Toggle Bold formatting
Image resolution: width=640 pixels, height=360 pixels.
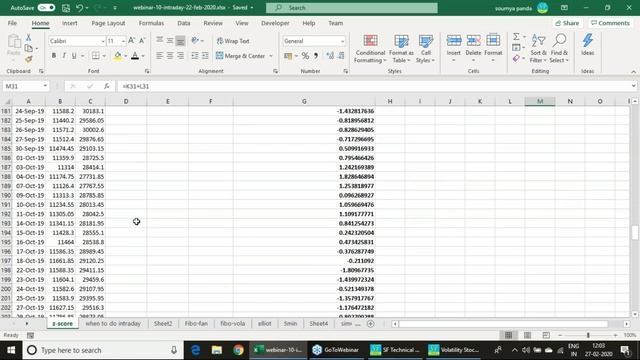(x=54, y=56)
